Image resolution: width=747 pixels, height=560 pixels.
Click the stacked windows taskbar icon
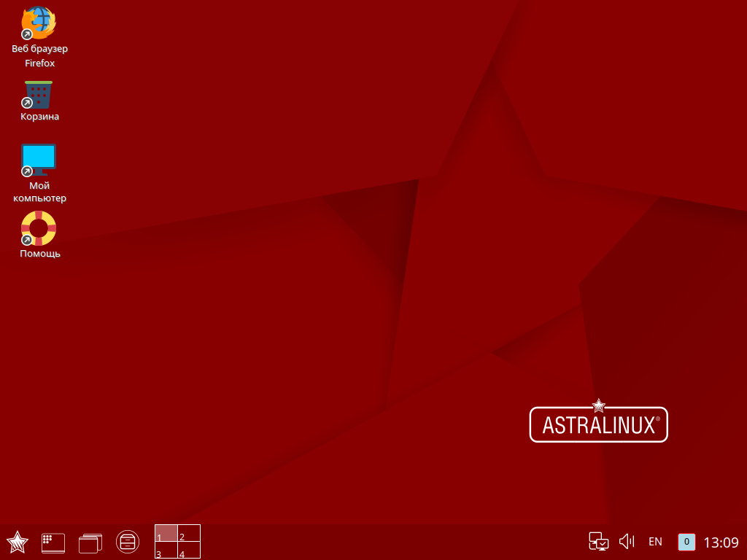point(90,542)
